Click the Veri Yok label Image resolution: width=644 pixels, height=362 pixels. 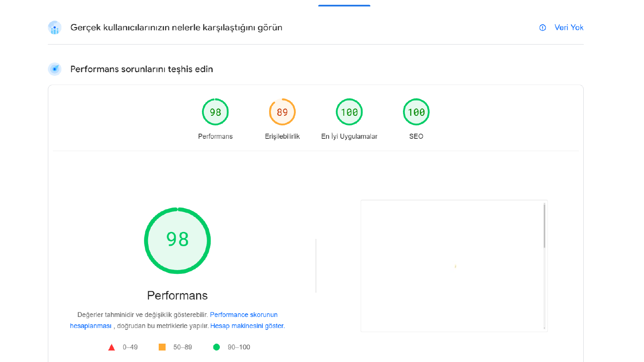569,28
